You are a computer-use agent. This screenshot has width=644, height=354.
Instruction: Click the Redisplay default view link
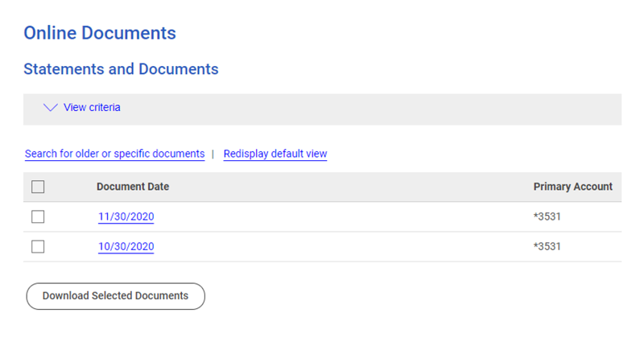(x=275, y=154)
